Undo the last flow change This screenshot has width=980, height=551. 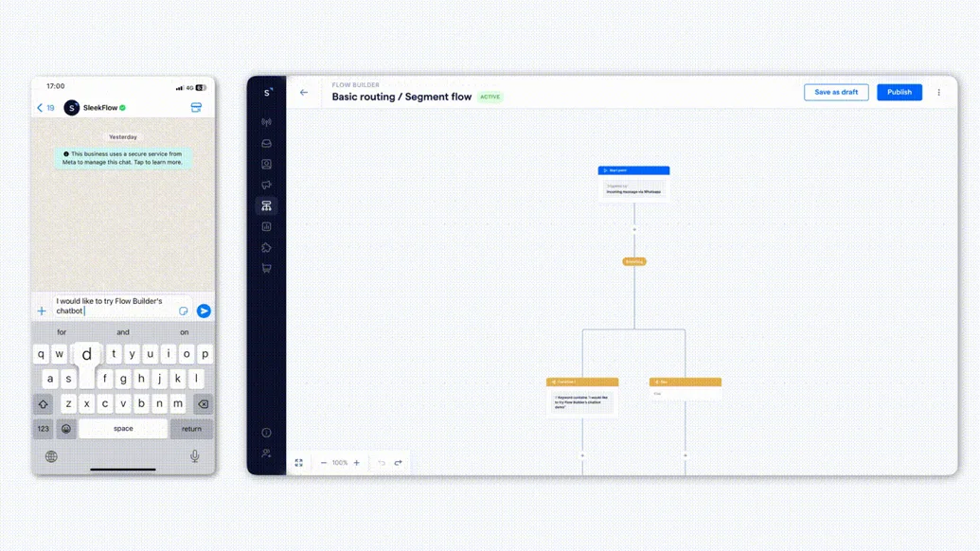click(x=382, y=463)
